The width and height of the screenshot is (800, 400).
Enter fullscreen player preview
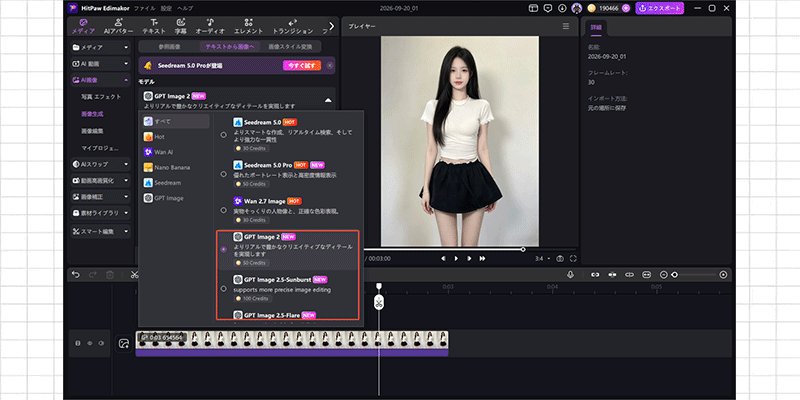[573, 259]
